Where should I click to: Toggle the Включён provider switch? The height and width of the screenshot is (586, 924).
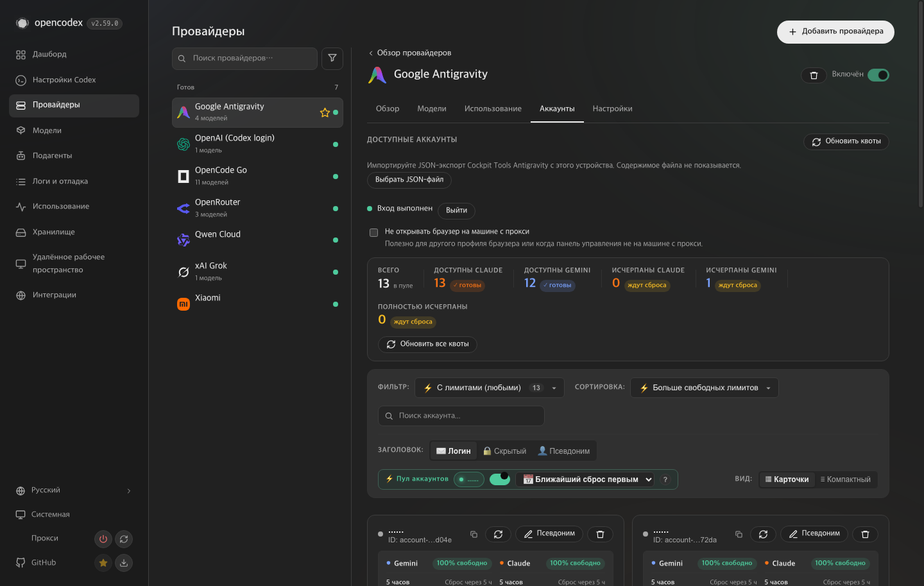click(878, 75)
